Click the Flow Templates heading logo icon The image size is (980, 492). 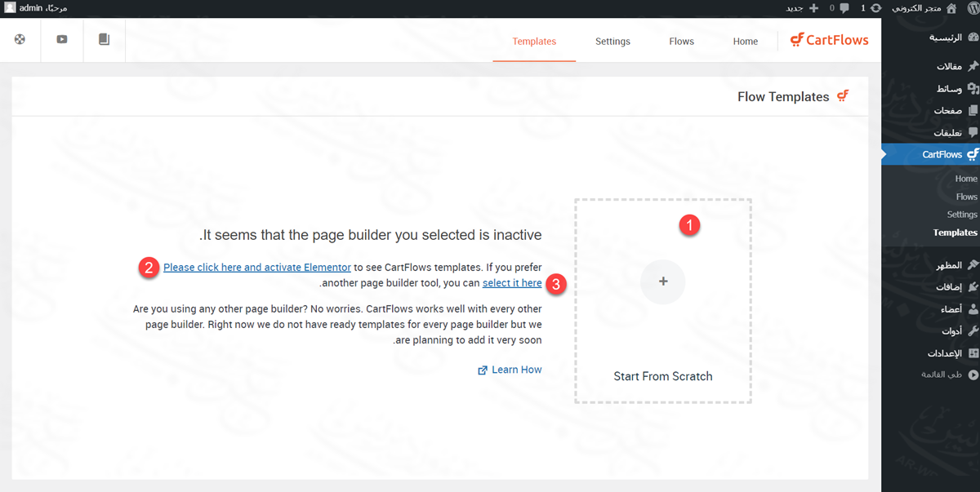click(842, 96)
